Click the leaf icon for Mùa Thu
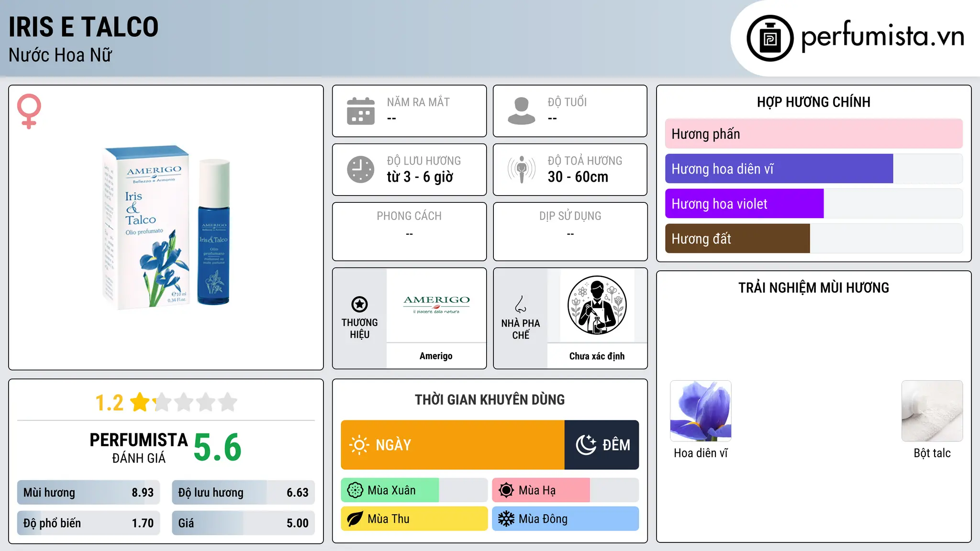Viewport: 980px width, 551px height. pyautogui.click(x=355, y=519)
